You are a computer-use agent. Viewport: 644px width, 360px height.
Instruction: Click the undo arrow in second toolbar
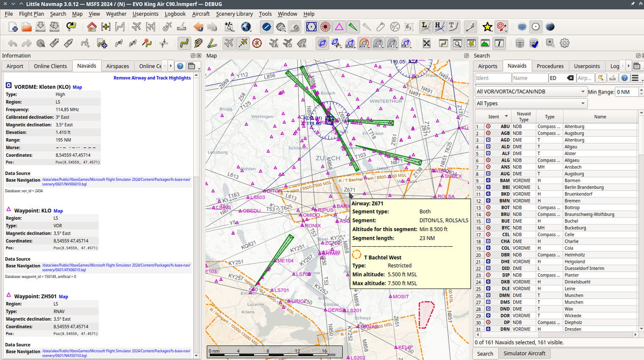tap(12, 43)
